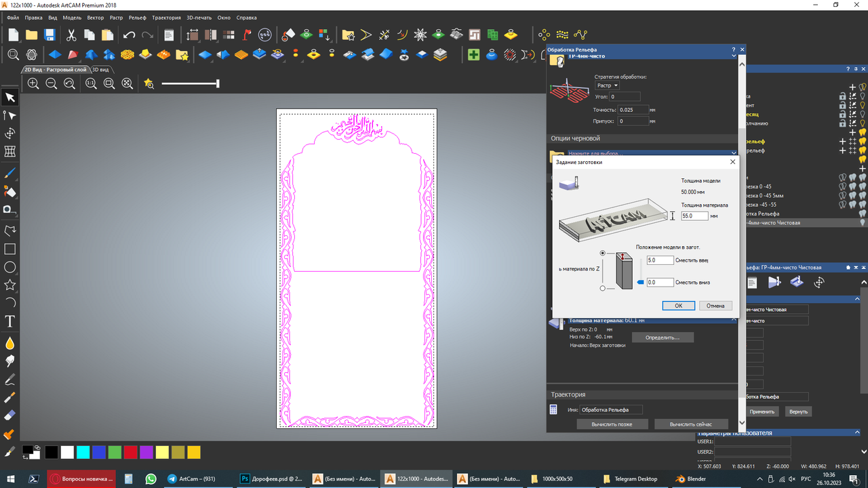Toggle rightmost bulb of 'резка 0 -45' row
This screenshot has width=868, height=488.
tap(863, 186)
